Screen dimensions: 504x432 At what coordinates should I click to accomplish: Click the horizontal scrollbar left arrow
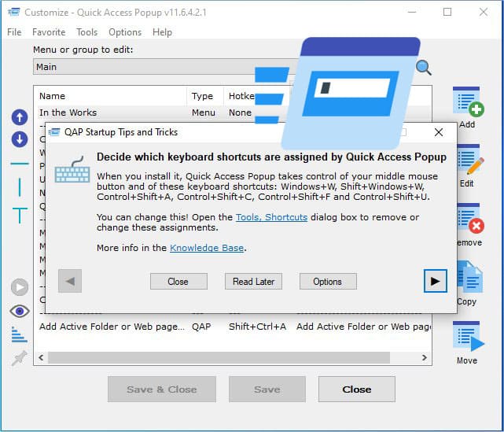(41, 357)
